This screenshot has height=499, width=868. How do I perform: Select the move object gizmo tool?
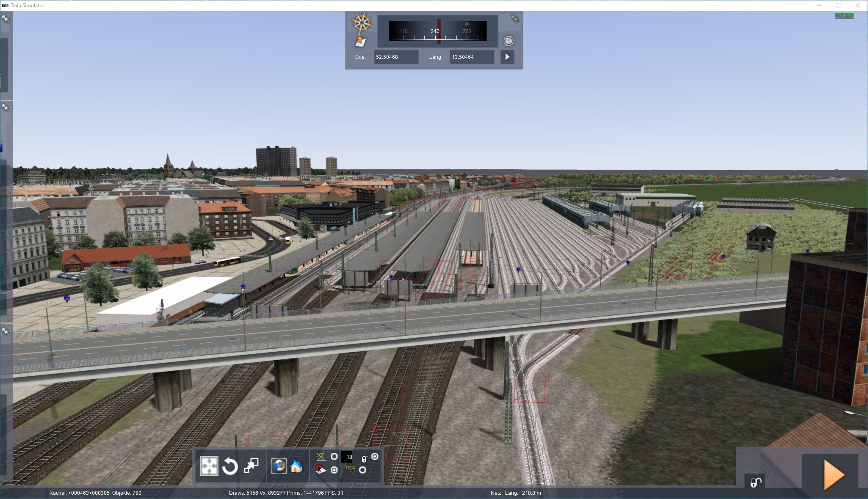(x=209, y=466)
